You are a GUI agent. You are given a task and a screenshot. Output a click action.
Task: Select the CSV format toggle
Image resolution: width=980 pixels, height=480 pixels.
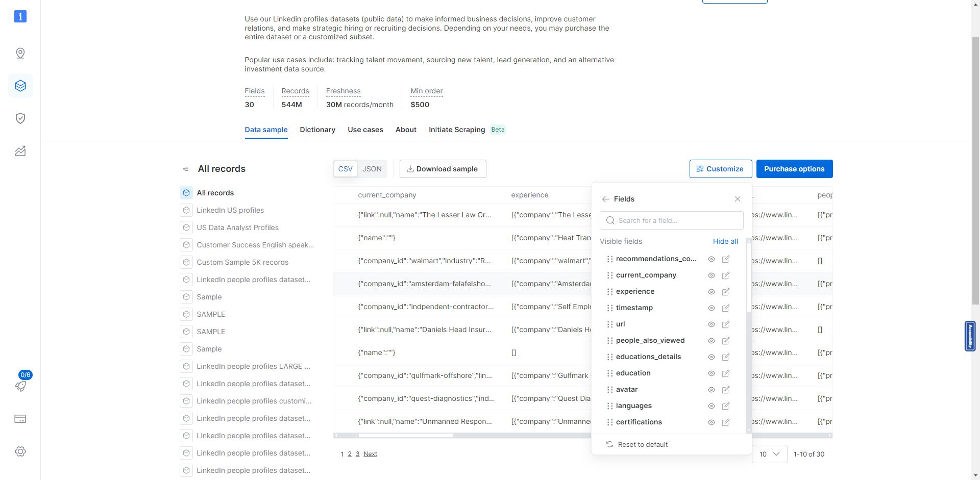[346, 169]
